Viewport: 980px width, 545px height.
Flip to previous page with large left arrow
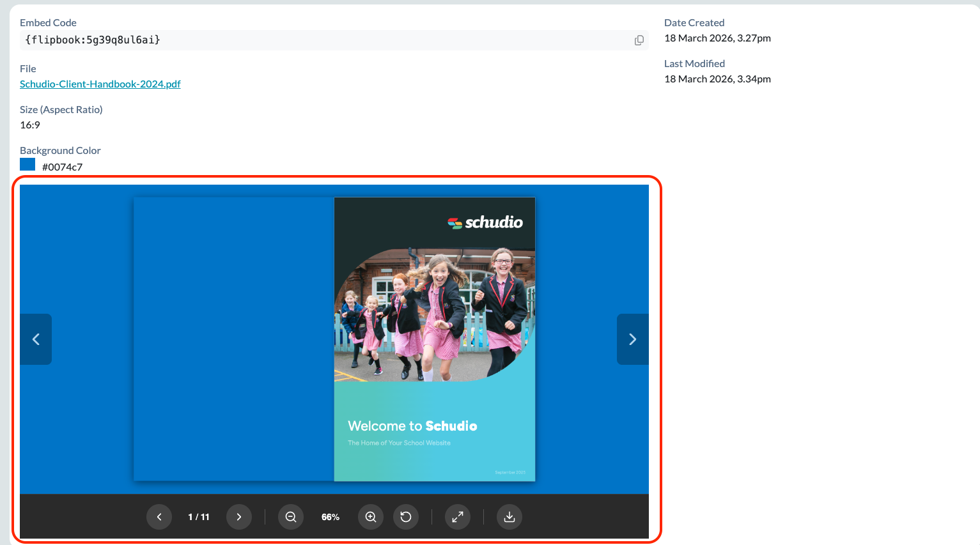pos(36,339)
